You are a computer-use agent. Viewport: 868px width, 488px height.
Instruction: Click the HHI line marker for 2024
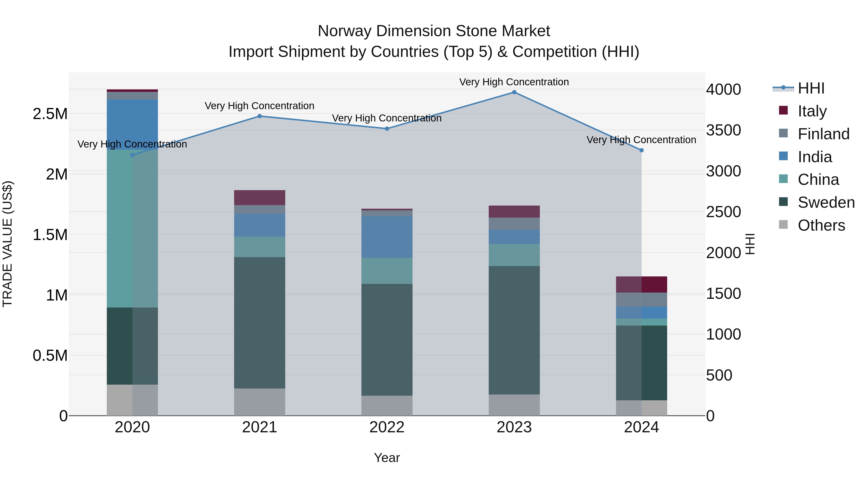(642, 151)
